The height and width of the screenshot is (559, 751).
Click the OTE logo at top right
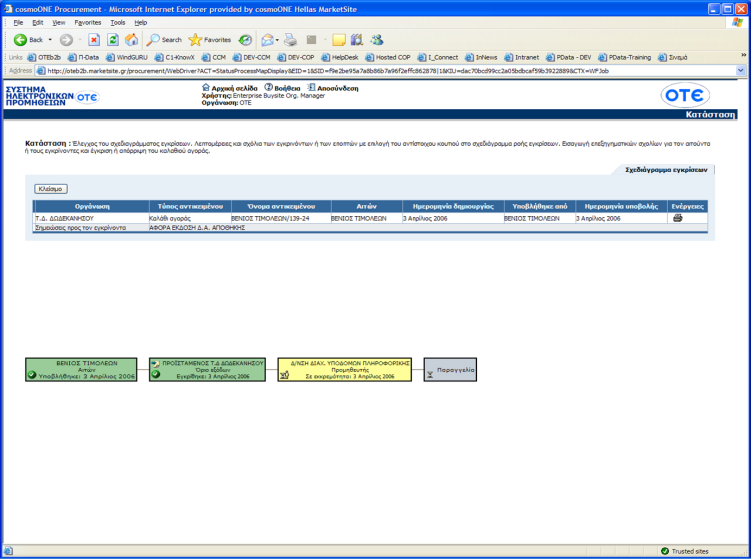point(685,95)
